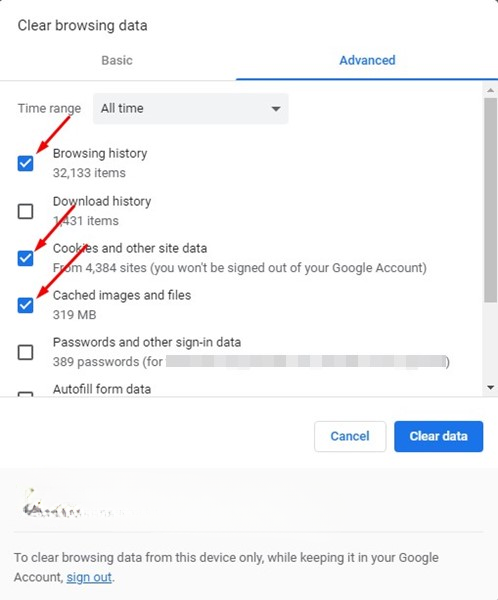Click the 'Autofill form data' label
This screenshot has width=498, height=600.
[102, 389]
